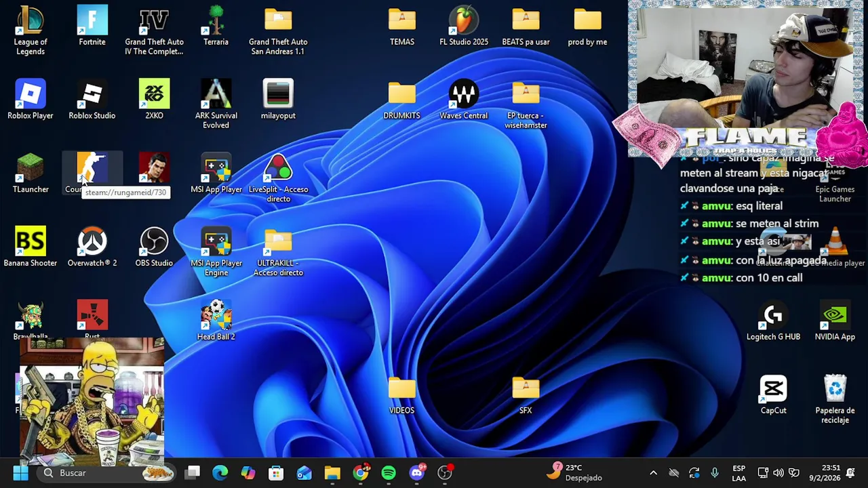Open the BEATS pa usar folder

[526, 26]
